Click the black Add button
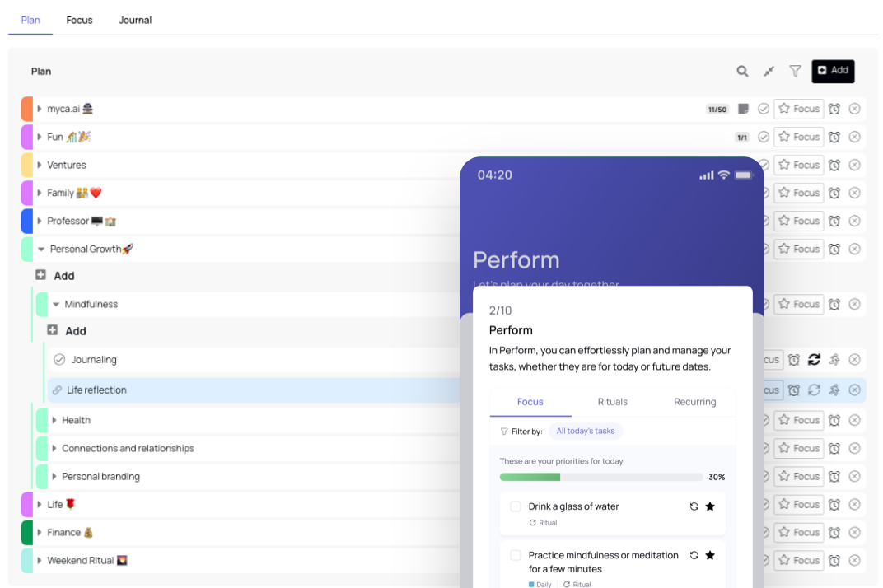883x588 pixels. coord(833,71)
